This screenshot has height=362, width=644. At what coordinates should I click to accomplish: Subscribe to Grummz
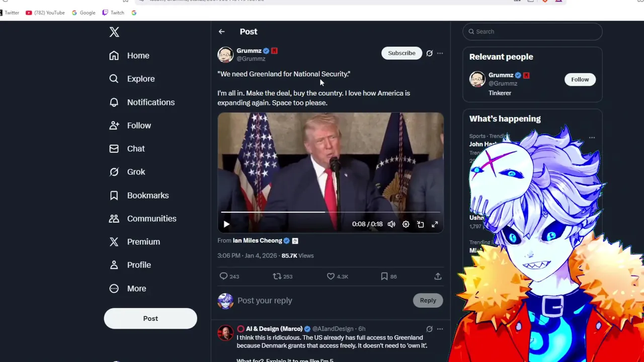click(401, 53)
